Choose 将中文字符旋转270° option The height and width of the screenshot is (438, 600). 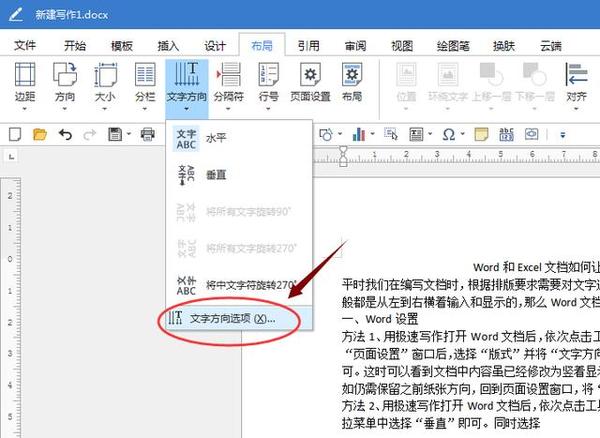click(239, 285)
